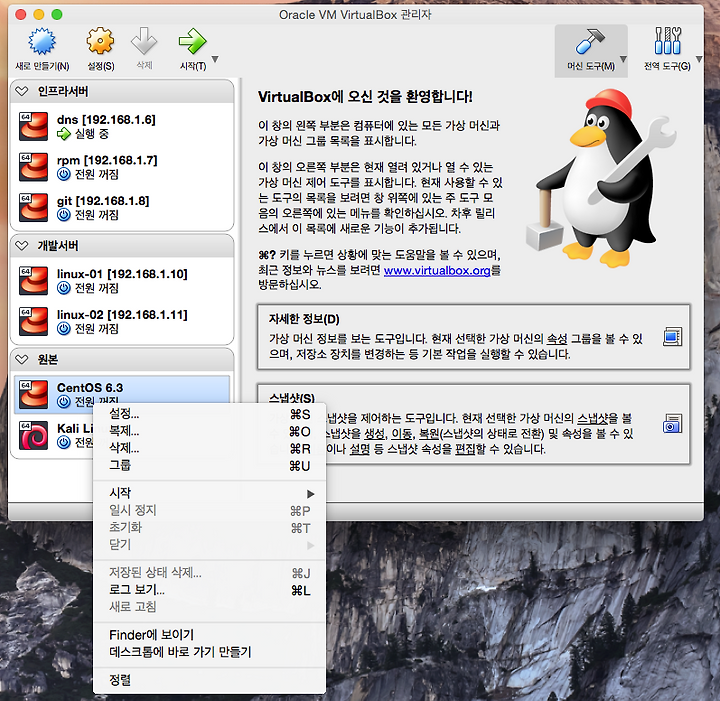Click power-off status icon under CentOS 6.3
Screen dimensions: 720x701
coord(63,402)
